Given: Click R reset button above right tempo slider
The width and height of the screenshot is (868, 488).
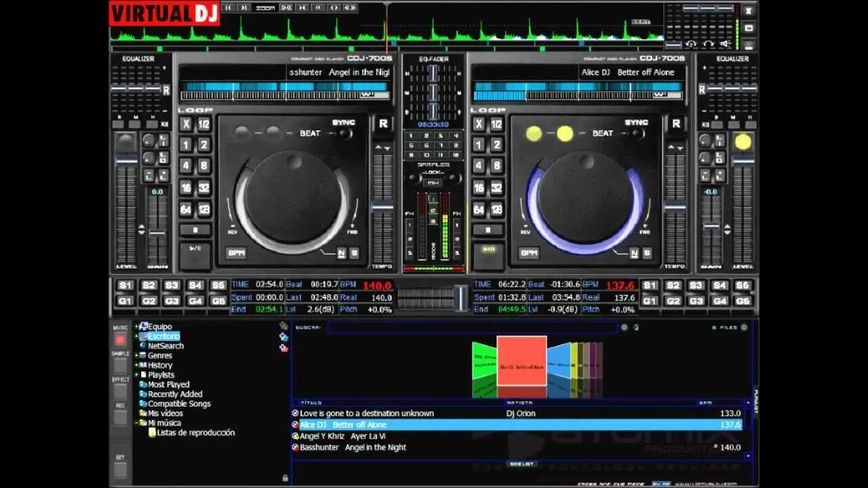Looking at the screenshot, I should [676, 123].
